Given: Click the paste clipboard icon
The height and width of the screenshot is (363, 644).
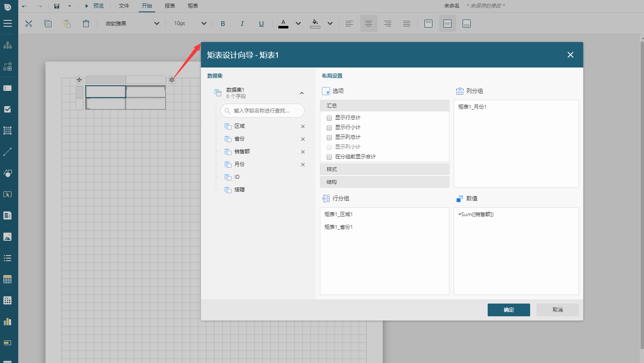Looking at the screenshot, I should point(67,24).
